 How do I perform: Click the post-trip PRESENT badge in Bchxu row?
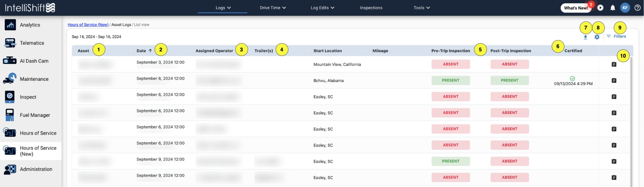pos(510,80)
